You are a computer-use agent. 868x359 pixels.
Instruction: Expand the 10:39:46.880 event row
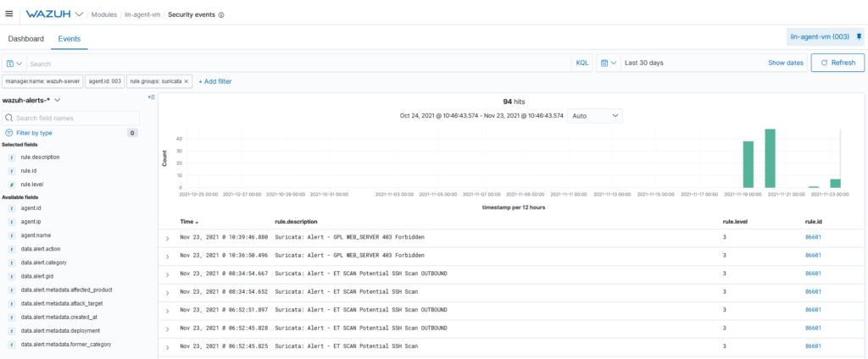pos(168,238)
